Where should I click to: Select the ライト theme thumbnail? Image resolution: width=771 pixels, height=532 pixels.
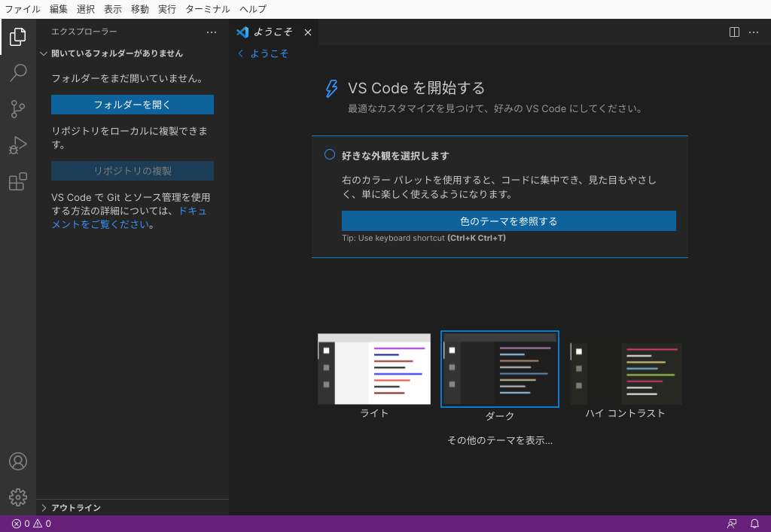(374, 369)
